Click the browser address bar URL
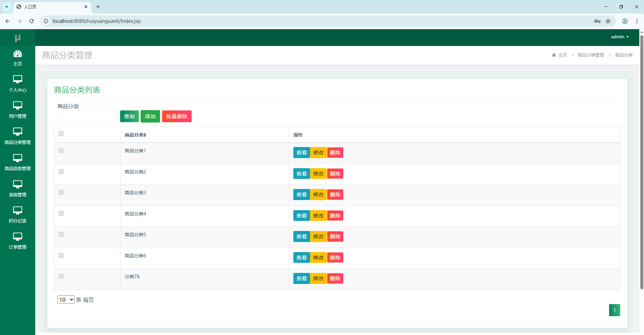The height and width of the screenshot is (335, 644). 97,21
